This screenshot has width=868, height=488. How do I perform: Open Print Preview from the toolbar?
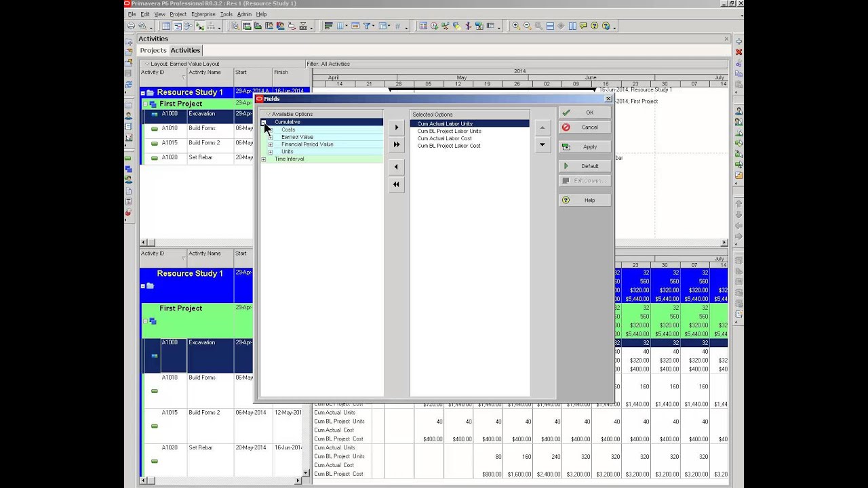[x=142, y=26]
